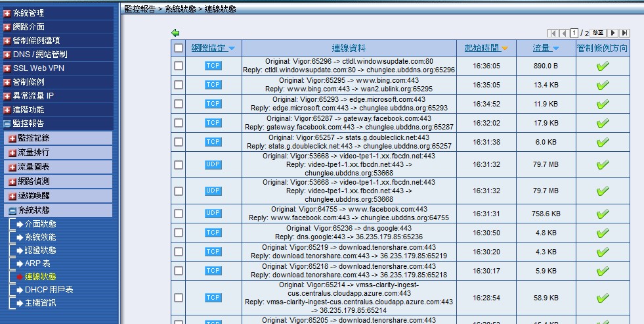Tick checkbox for edge.microsoft.com connection
This screenshot has height=324, width=644.
tap(179, 104)
